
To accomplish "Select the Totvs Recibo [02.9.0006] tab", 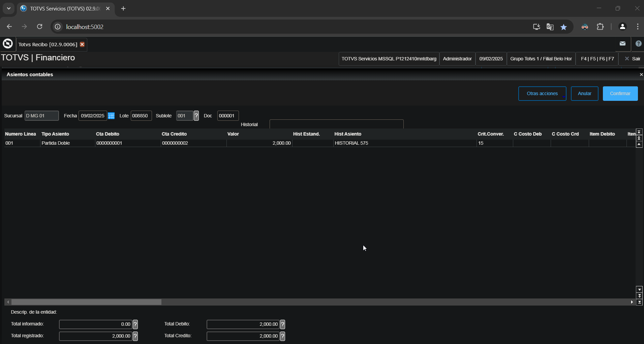I will (x=48, y=45).
